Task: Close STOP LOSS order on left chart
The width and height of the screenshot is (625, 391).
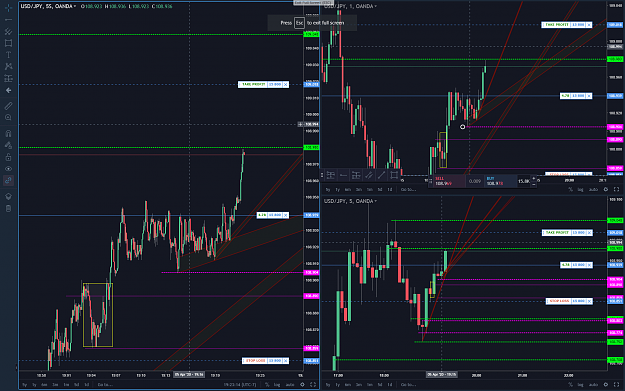Action: (286, 361)
